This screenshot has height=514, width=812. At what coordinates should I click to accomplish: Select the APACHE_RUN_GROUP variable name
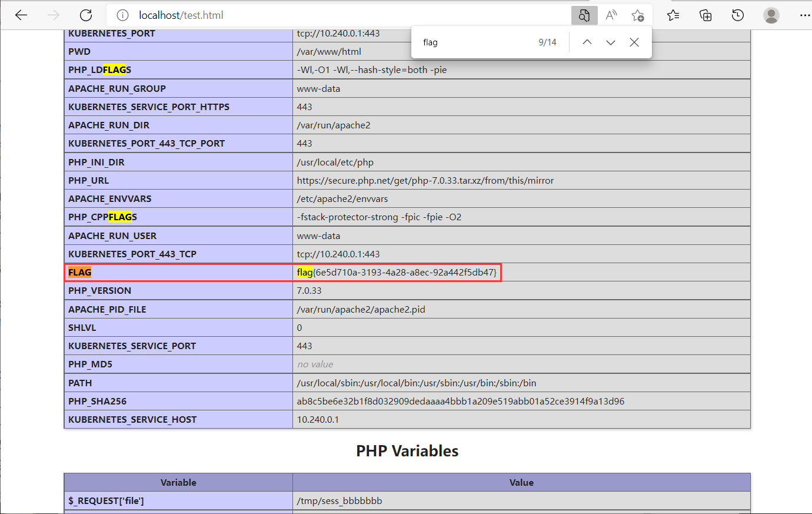point(117,89)
